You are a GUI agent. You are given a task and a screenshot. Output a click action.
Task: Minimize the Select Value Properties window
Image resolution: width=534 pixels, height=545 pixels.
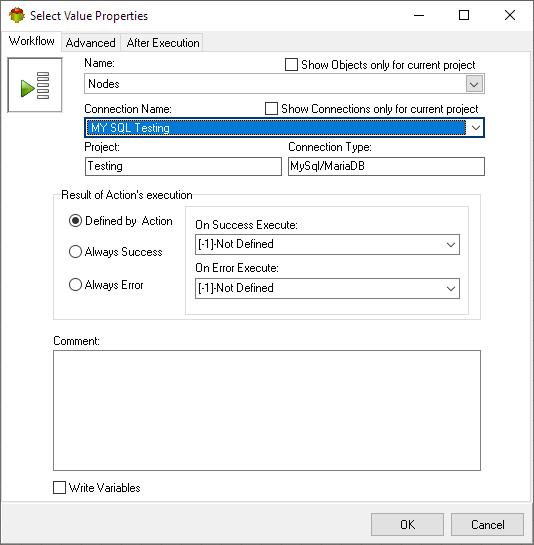pos(419,15)
